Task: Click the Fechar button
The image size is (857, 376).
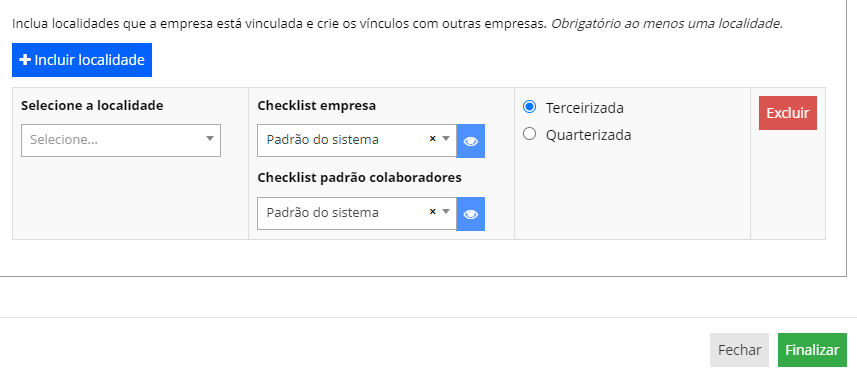Action: (739, 350)
